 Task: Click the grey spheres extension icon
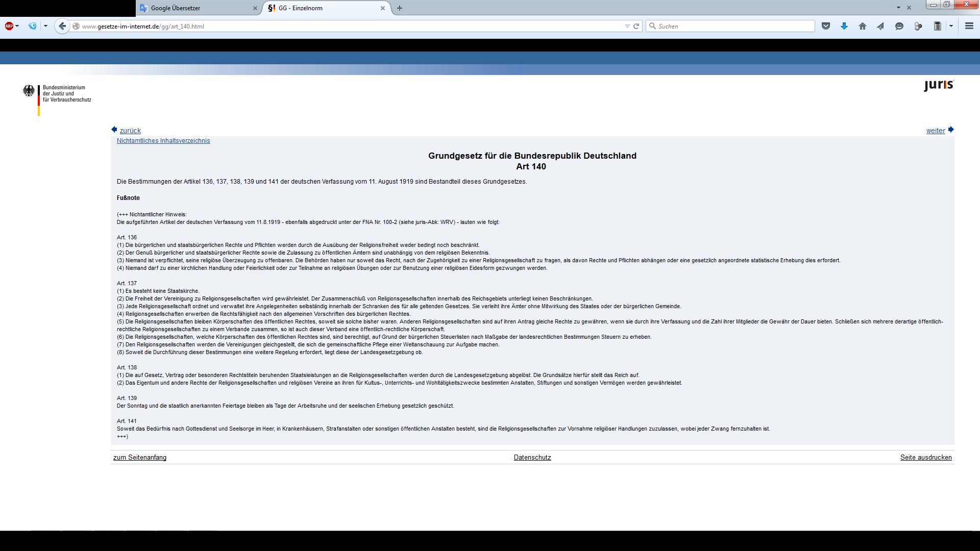(x=918, y=26)
